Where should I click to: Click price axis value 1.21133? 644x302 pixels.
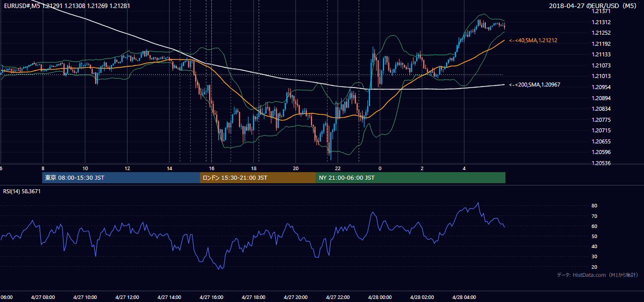(x=602, y=54)
